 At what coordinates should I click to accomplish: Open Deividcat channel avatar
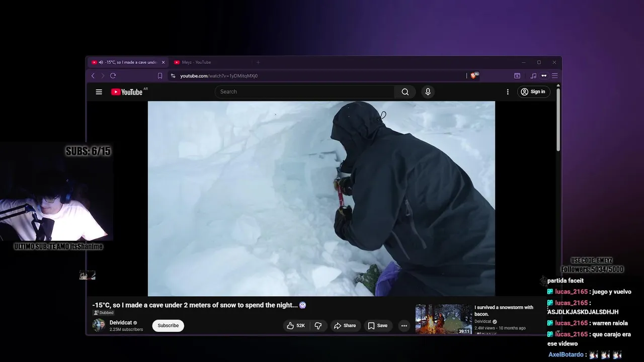pos(99,325)
